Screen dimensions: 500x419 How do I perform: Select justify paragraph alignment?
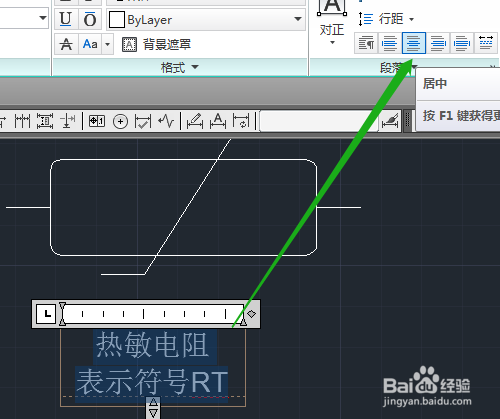tap(462, 43)
